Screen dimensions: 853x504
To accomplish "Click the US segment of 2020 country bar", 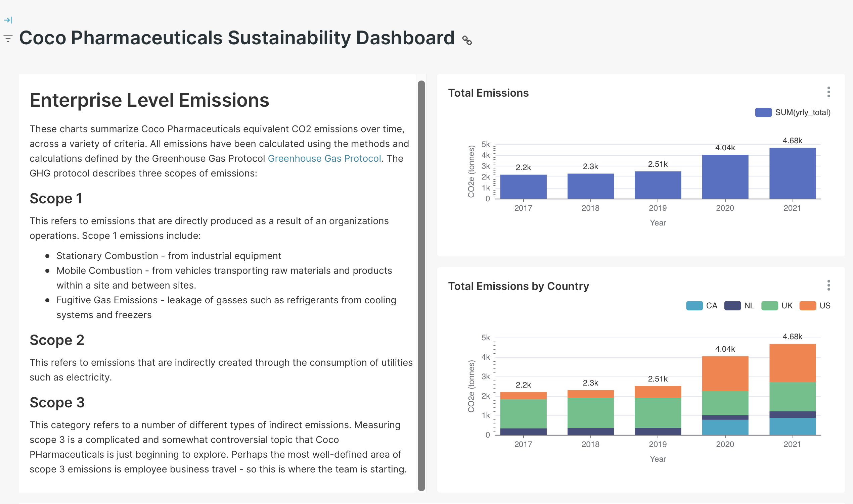I will [725, 373].
